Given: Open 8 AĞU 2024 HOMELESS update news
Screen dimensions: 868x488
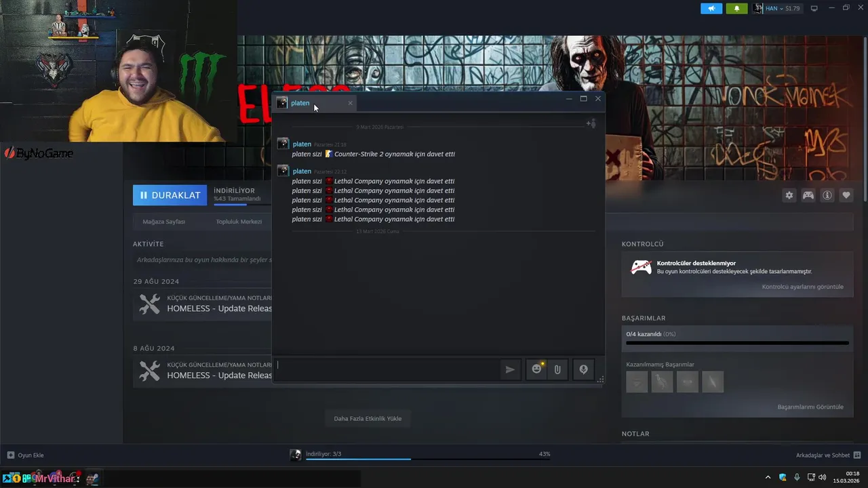Looking at the screenshot, I should (203, 371).
